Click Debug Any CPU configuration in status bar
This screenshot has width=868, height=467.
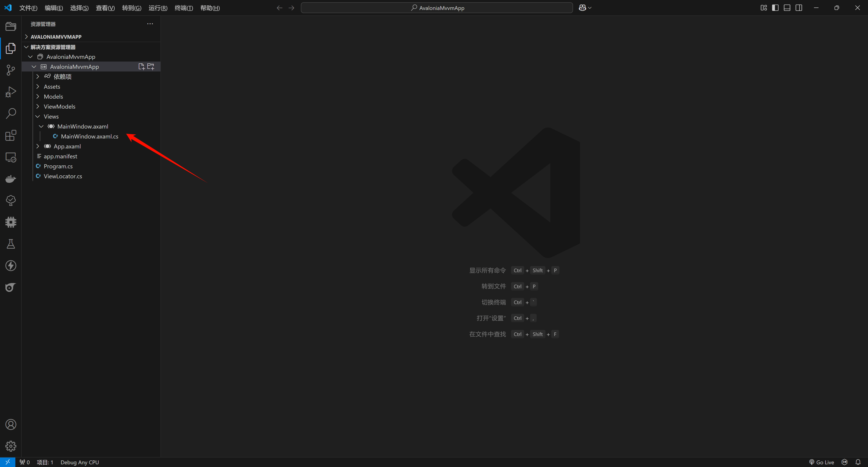pos(80,462)
